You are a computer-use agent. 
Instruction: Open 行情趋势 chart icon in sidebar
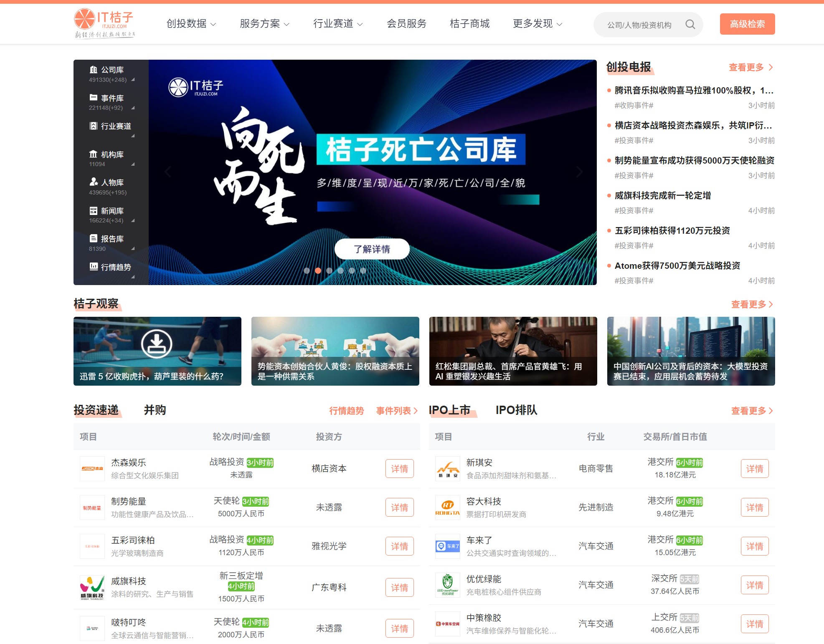[x=94, y=266]
